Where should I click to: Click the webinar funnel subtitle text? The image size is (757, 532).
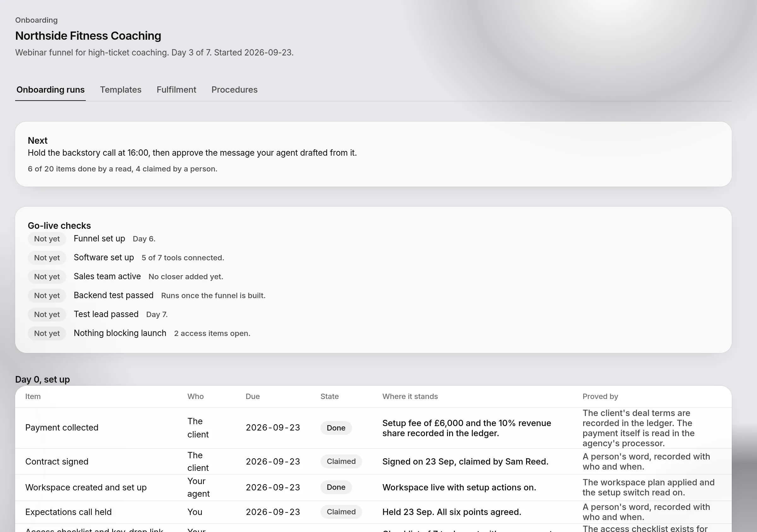pyautogui.click(x=154, y=53)
